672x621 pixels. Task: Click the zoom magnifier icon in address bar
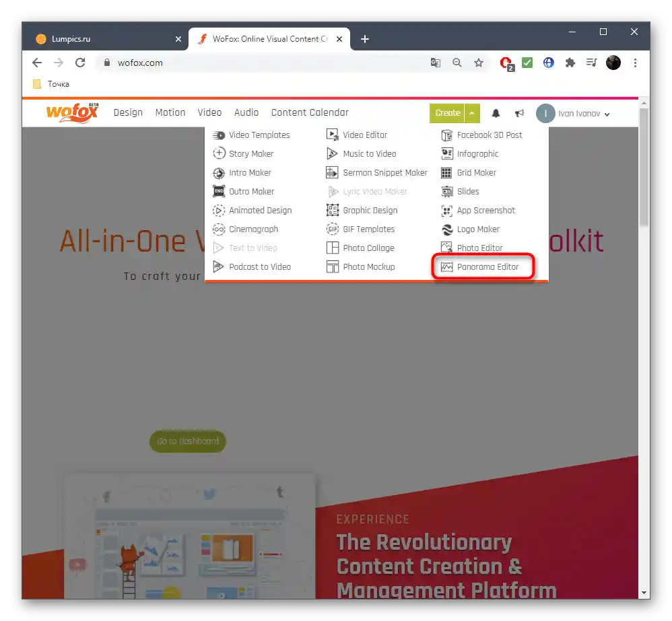coord(457,63)
